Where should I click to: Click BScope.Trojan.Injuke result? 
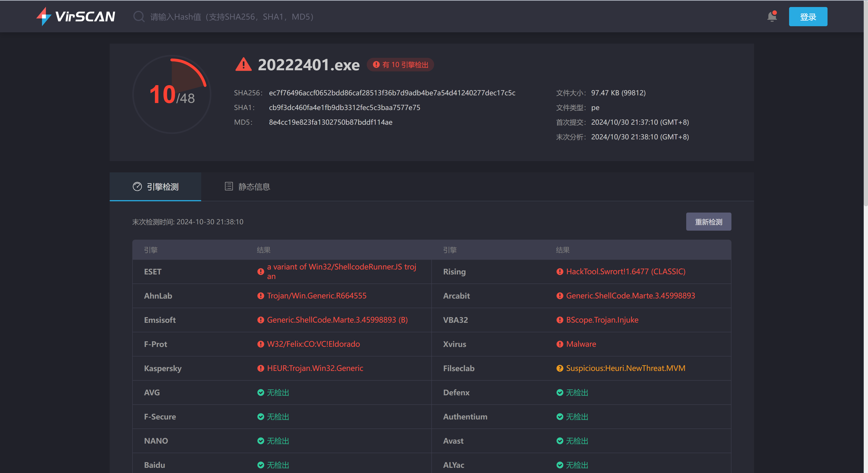[602, 320]
